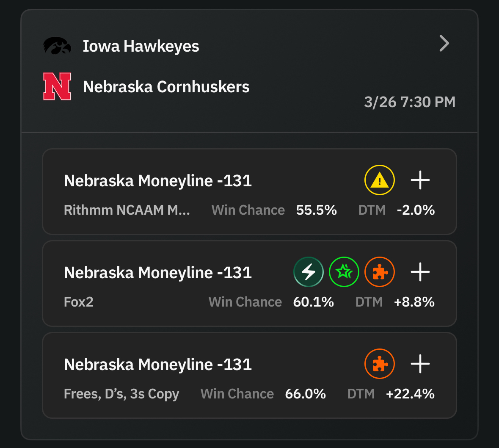Select Iowa Hawkeyes team name

141,46
